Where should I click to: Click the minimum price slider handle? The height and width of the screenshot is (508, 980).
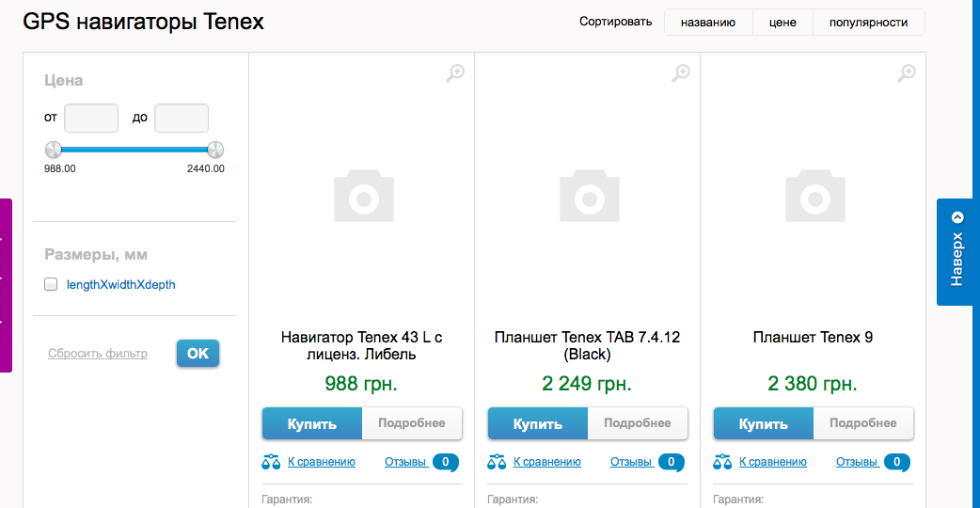pyautogui.click(x=53, y=150)
